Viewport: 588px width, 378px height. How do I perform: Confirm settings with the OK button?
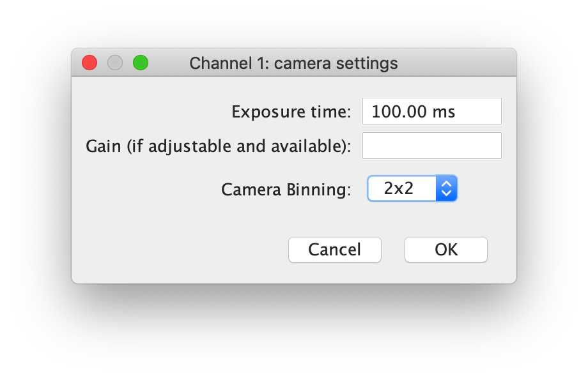[x=446, y=250]
